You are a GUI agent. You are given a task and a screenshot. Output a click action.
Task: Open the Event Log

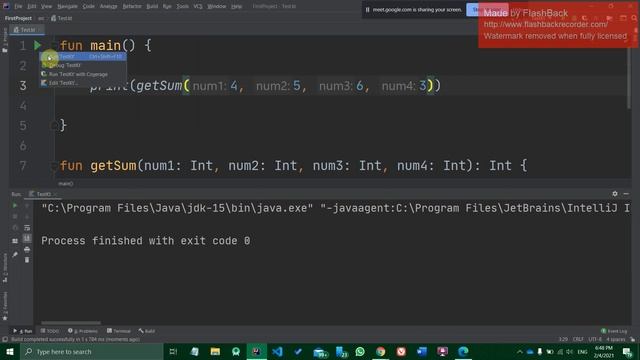point(614,331)
